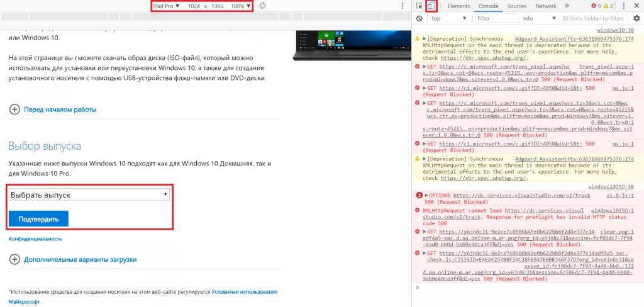Open the windows10ISO:1 source link
The image size is (644, 307).
[x=613, y=210]
